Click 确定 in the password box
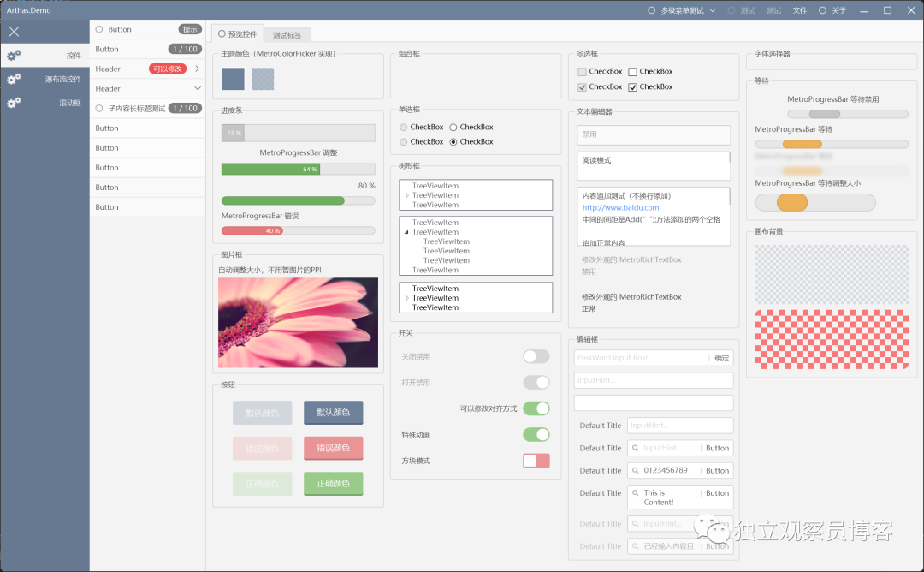The width and height of the screenshot is (924, 572). tap(722, 358)
